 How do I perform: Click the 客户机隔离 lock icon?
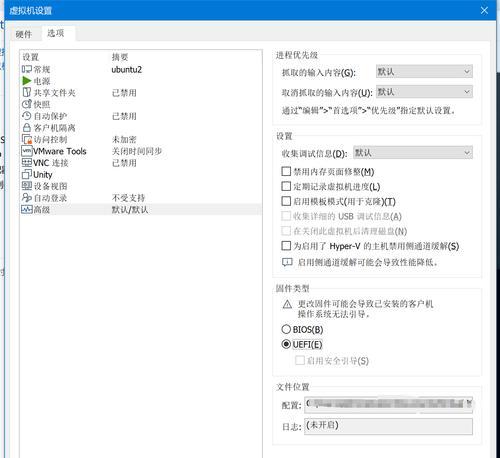tap(27, 128)
